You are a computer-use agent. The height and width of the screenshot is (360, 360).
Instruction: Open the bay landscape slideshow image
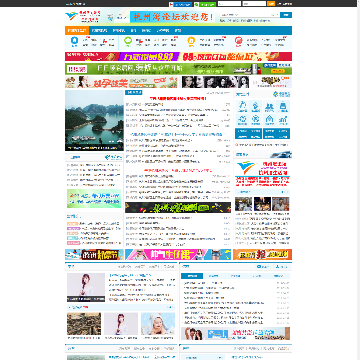94,120
